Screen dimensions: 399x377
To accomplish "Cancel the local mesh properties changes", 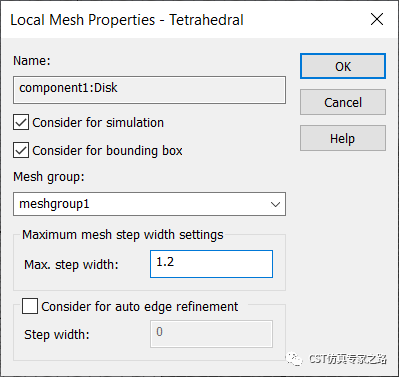I will tap(343, 102).
